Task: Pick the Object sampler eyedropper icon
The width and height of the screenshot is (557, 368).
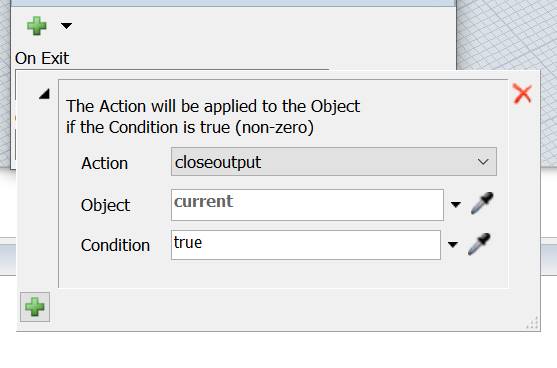Action: coord(482,203)
